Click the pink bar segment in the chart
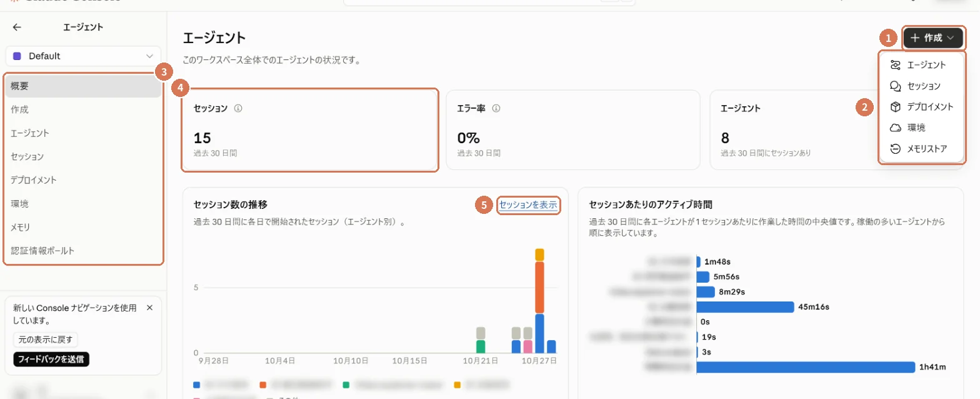Viewport: 980px width, 399px height. point(527,347)
